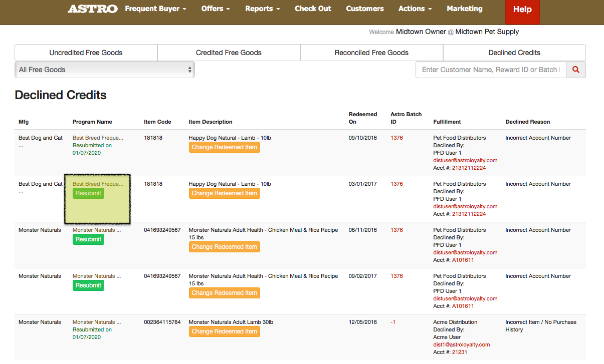Image resolution: width=604 pixels, height=364 pixels.
Task: Open batch ID 1376 in 09/10/2016 row
Action: (x=396, y=138)
